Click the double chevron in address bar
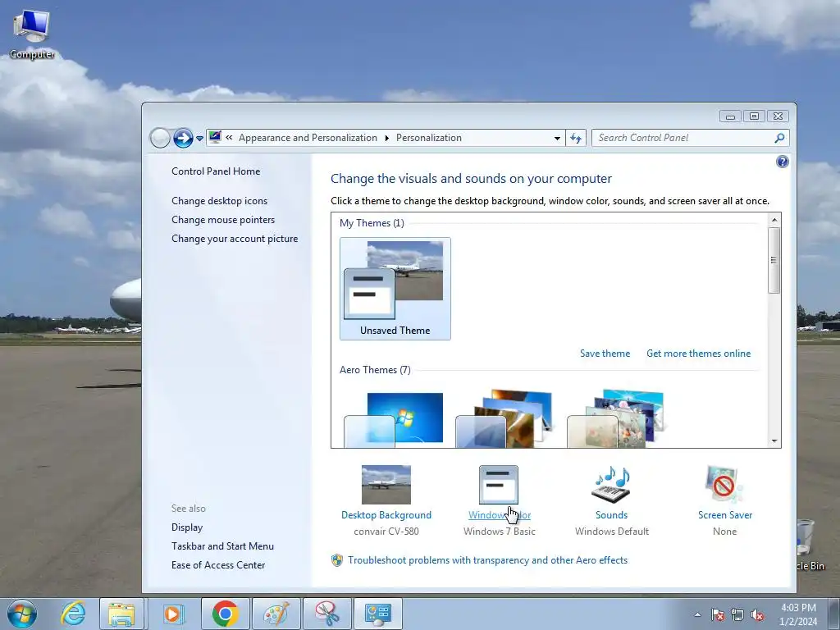The image size is (840, 630). click(230, 138)
